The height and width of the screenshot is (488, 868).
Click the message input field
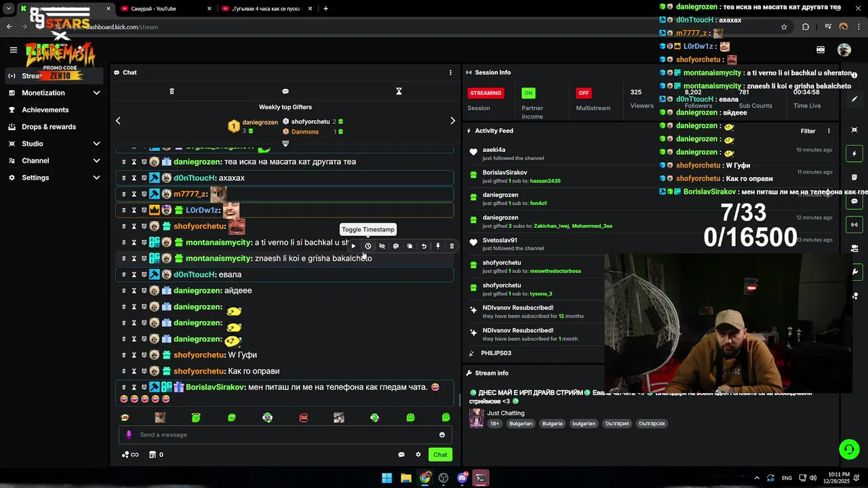285,434
